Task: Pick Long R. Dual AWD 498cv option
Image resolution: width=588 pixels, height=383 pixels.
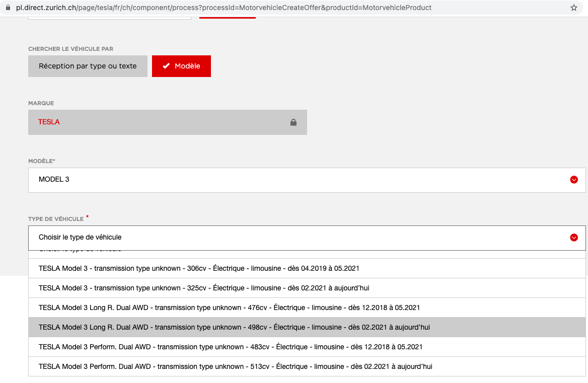Action: [x=307, y=327]
